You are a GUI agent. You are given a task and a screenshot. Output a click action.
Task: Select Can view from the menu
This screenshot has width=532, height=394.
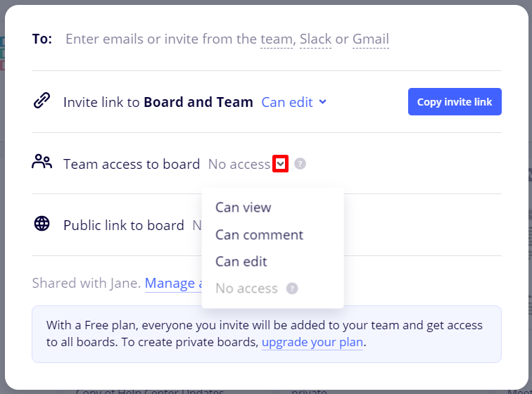243,208
